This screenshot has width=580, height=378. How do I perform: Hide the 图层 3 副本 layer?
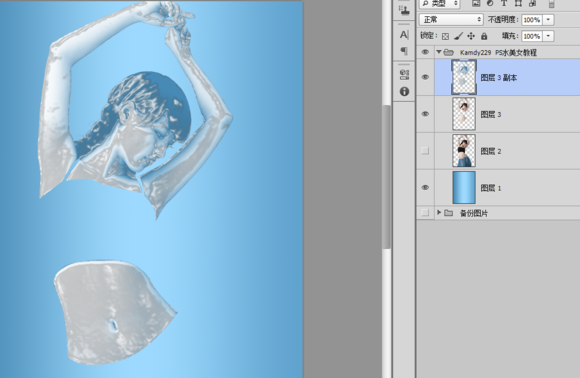pos(425,77)
